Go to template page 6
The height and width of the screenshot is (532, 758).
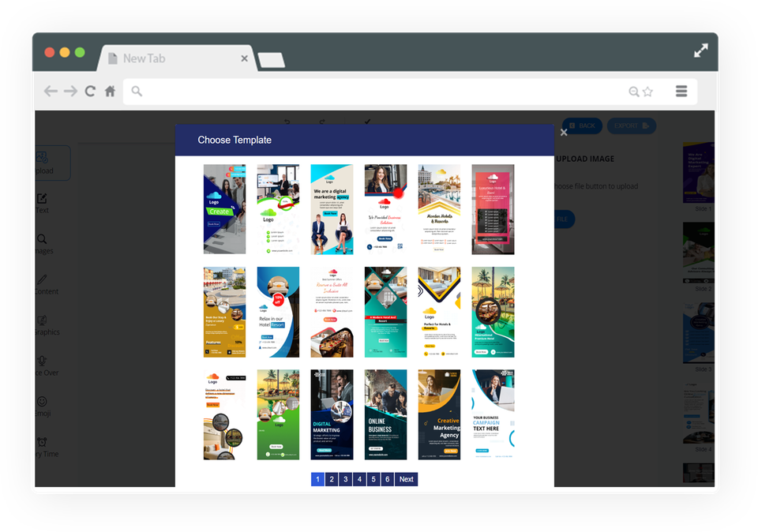387,479
